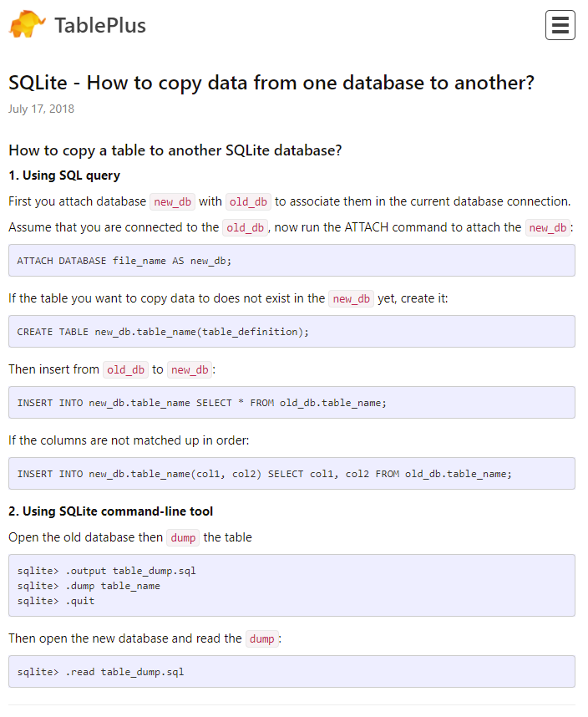Click the TablePlus brand name link
Screen dimensions: 588x717
100,26
